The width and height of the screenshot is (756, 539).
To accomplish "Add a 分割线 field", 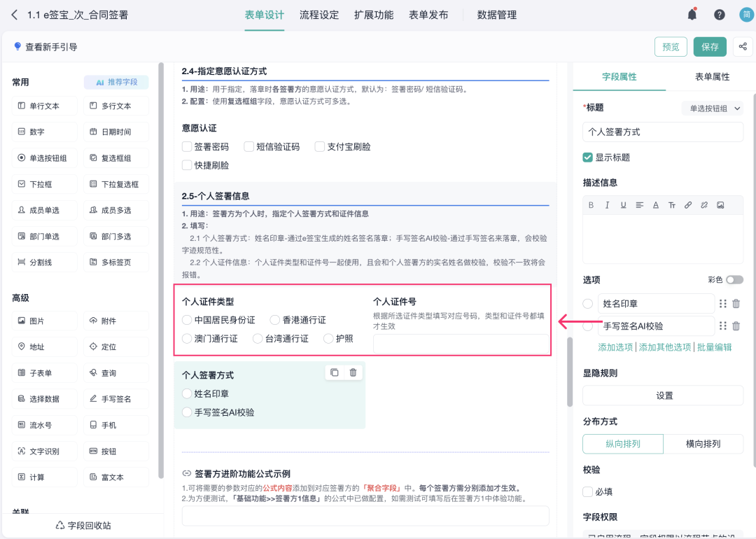I will 44,262.
